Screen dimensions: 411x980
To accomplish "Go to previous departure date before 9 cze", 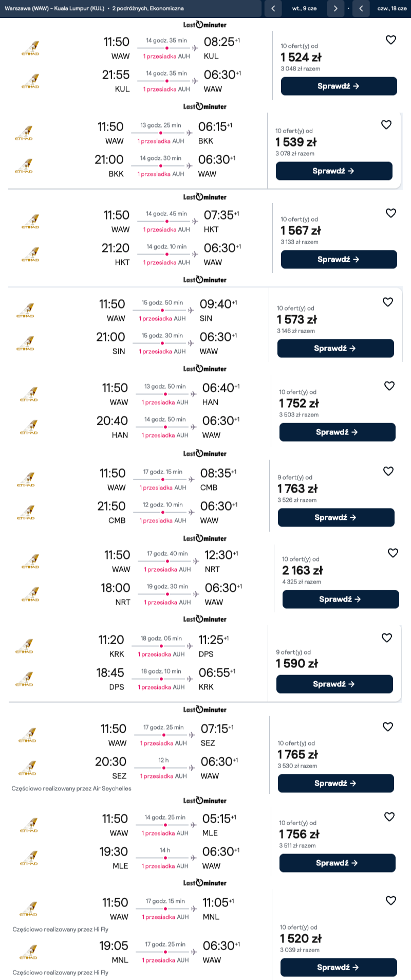I will (x=273, y=8).
